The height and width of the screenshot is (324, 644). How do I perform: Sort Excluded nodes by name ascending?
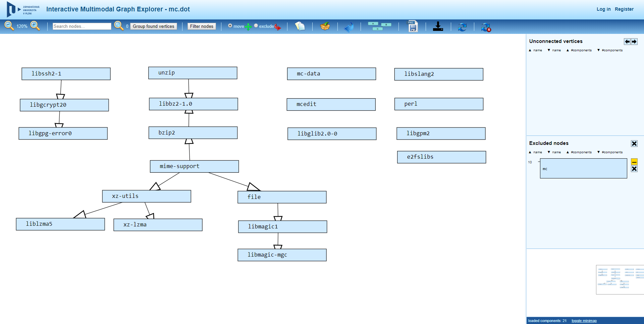(x=535, y=152)
